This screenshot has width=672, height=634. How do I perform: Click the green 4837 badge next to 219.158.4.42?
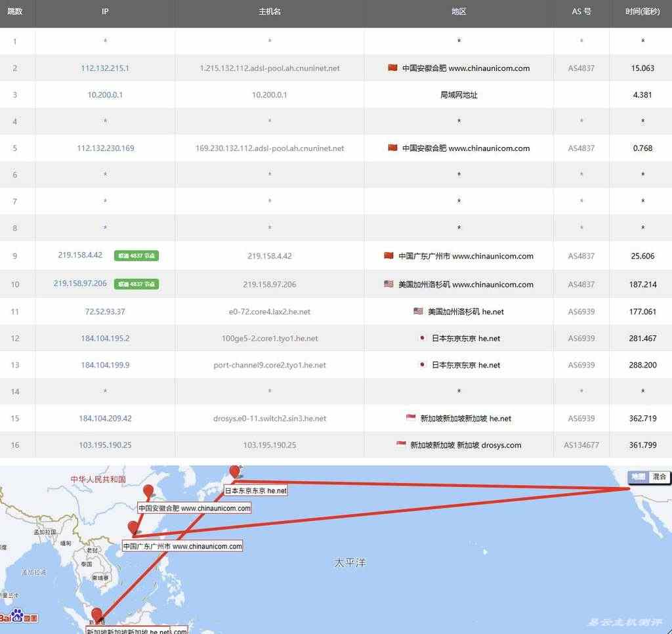point(136,255)
